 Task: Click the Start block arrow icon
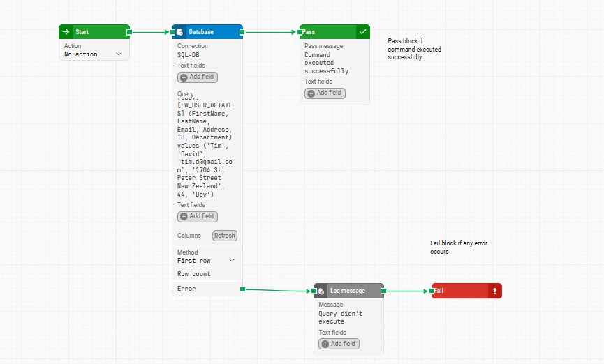(66, 32)
